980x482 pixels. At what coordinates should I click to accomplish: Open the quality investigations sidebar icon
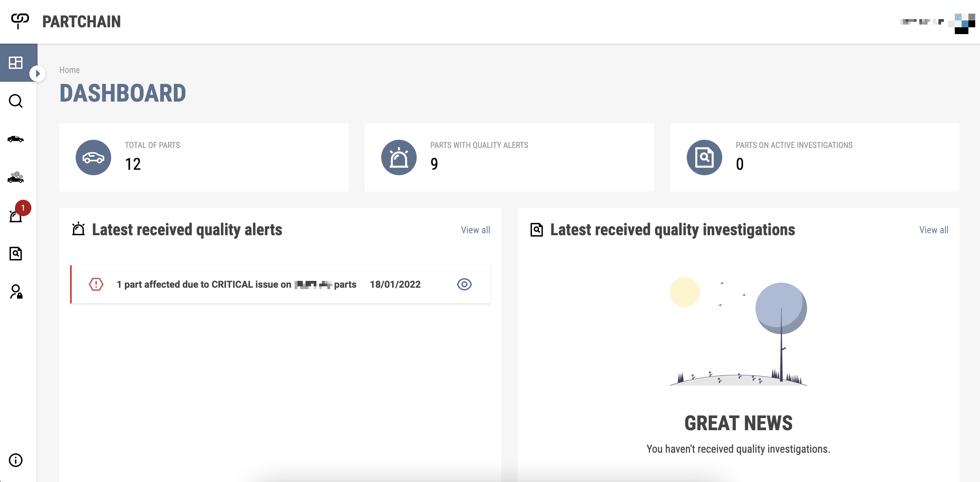tap(16, 253)
